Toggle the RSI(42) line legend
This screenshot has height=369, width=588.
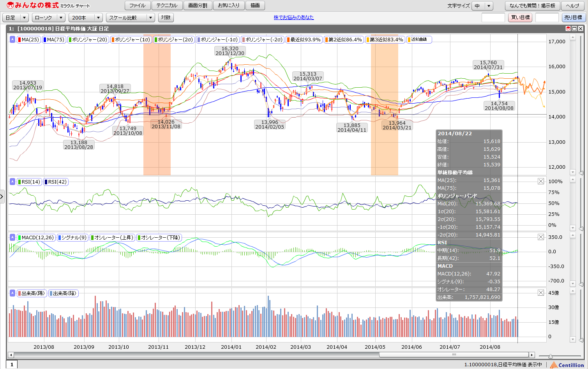[x=56, y=182]
